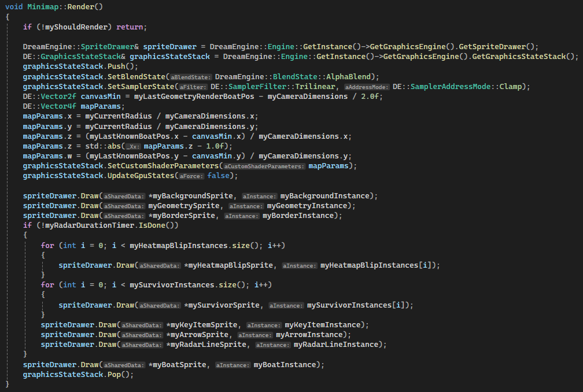The width and height of the screenshot is (583, 392).
Task: Click the UpdateGpuStates method name
Action: [x=141, y=175]
